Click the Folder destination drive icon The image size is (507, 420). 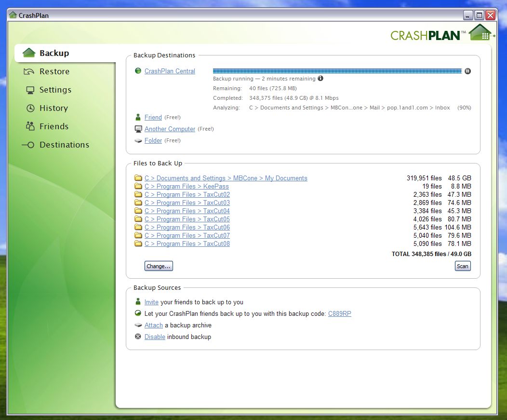coord(138,141)
